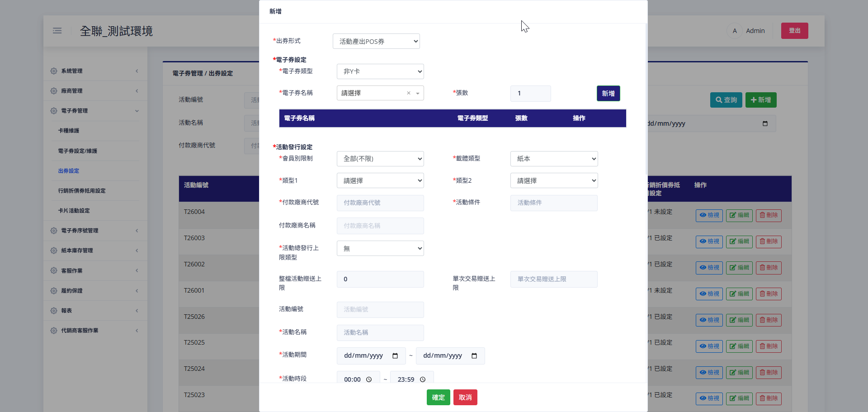
Task: Click the eye icon on the first 檢視 button
Action: click(703, 215)
